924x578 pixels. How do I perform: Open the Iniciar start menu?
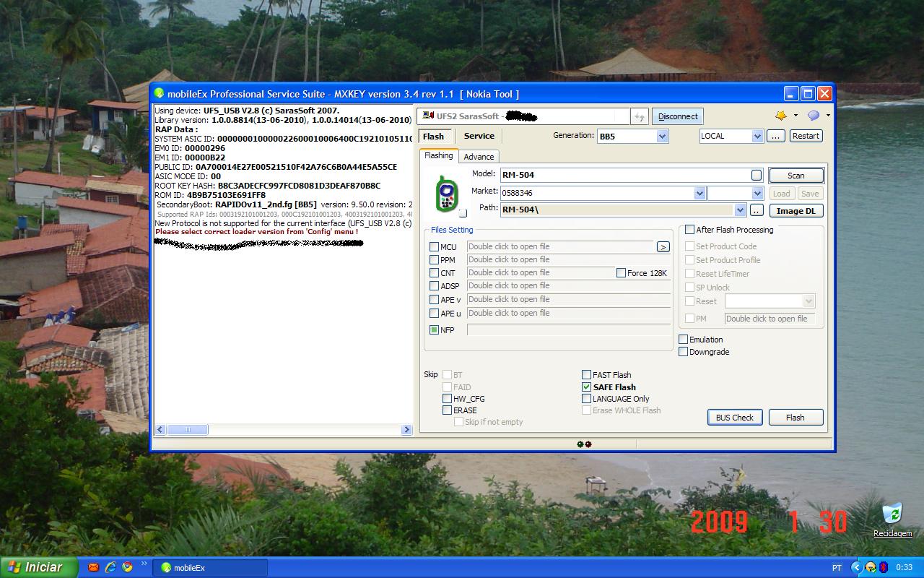click(39, 567)
